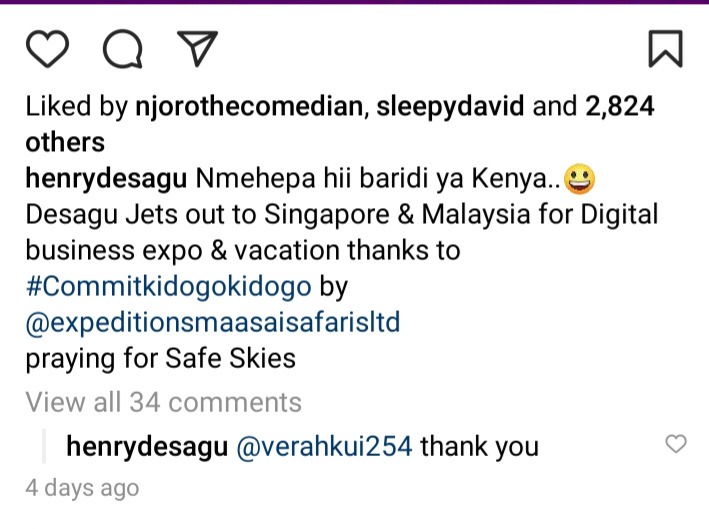Image resolution: width=709 pixels, height=529 pixels.
Task: View the 2,824 others who liked
Action: tap(619, 107)
